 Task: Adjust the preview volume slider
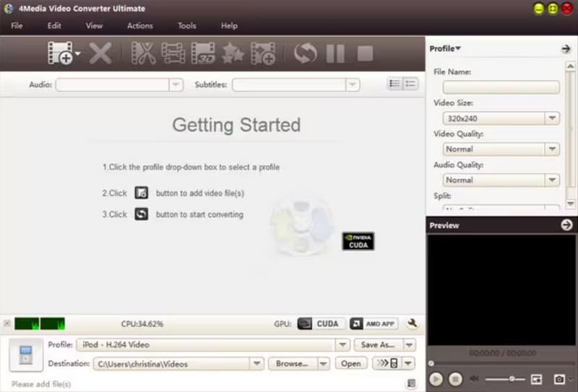click(x=512, y=378)
